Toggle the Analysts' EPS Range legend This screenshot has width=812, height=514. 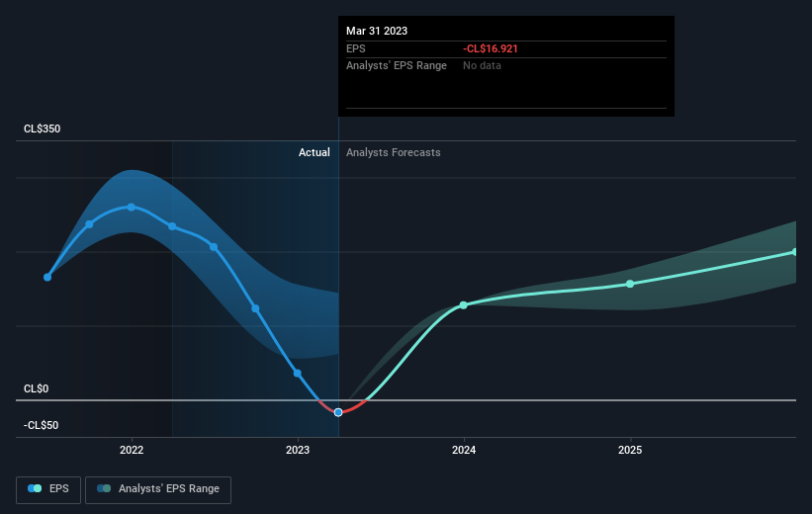click(158, 489)
